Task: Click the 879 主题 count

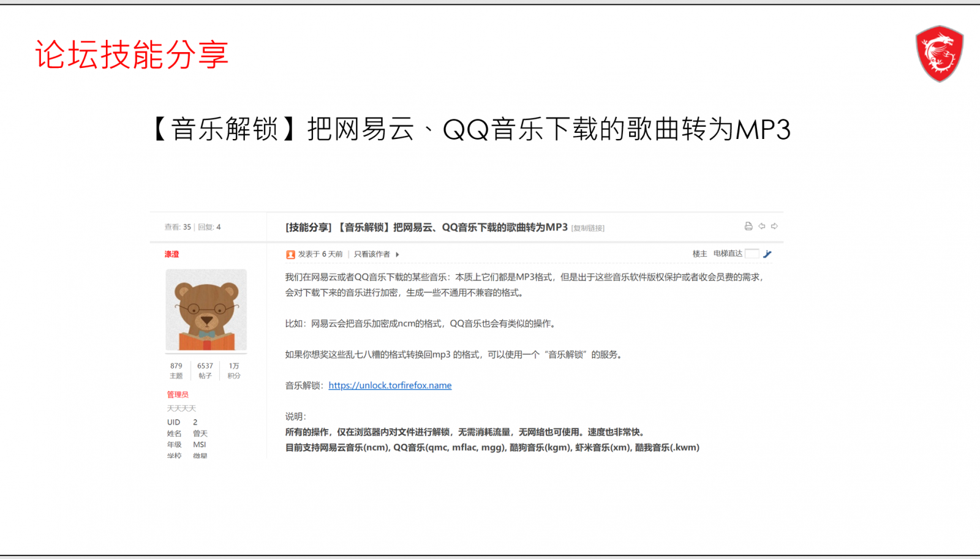Action: point(176,370)
